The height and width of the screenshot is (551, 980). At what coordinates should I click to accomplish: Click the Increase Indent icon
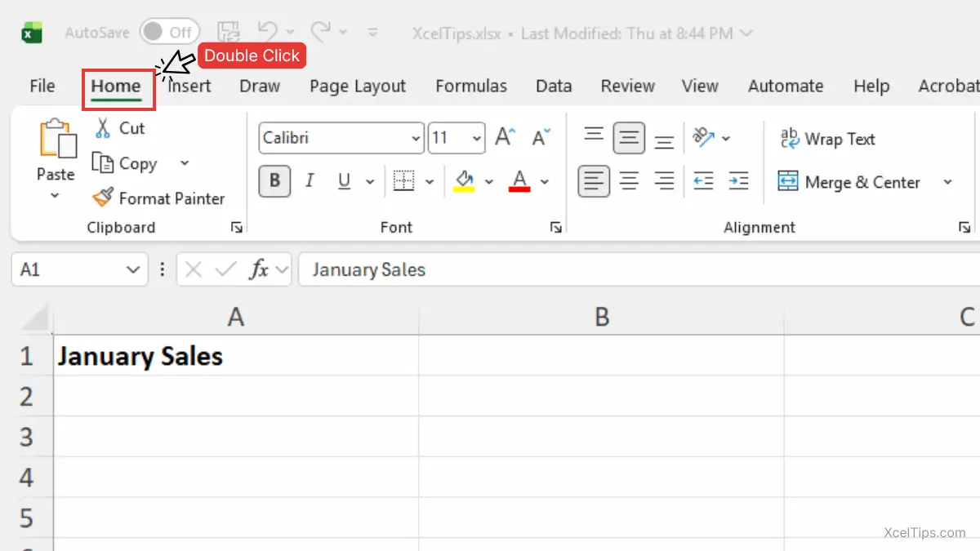739,181
